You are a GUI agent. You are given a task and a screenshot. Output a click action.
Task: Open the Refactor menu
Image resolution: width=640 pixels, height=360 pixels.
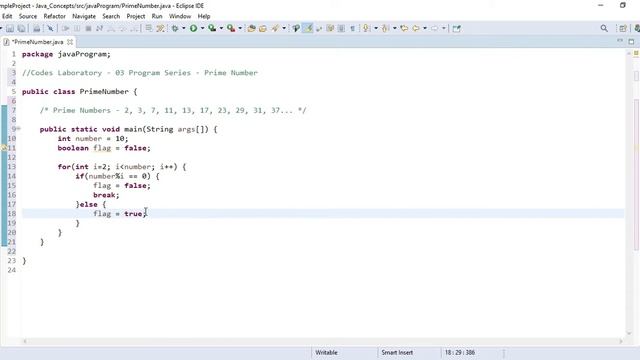[54, 16]
